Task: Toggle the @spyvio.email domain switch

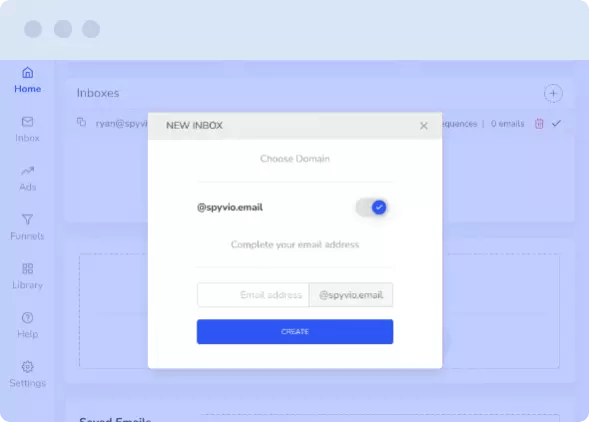Action: (372, 207)
